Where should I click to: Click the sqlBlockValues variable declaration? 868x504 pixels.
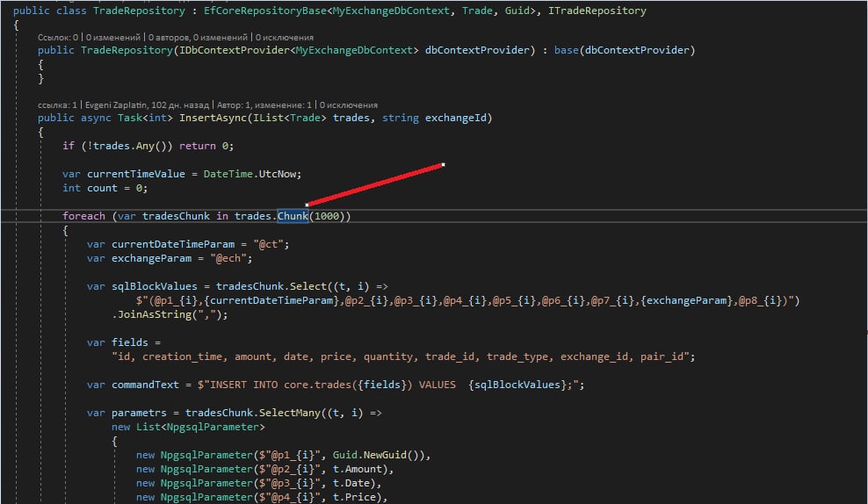click(155, 286)
